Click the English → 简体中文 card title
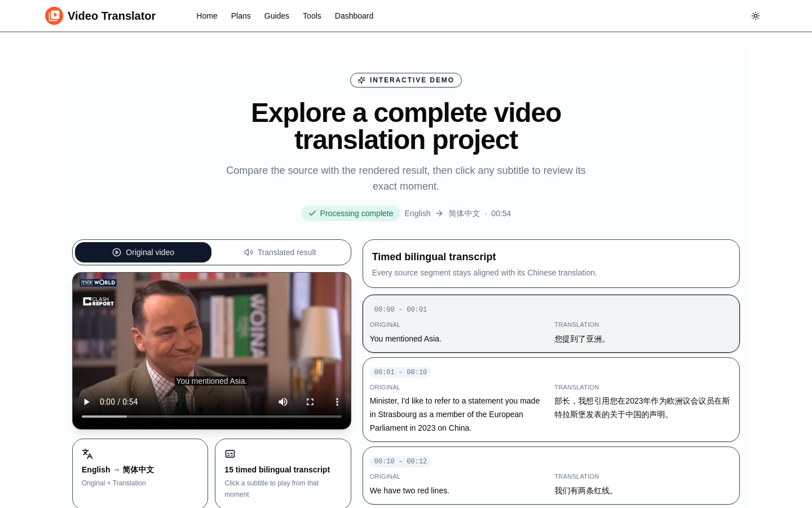Screen dimensions: 812x508 tap(118, 470)
